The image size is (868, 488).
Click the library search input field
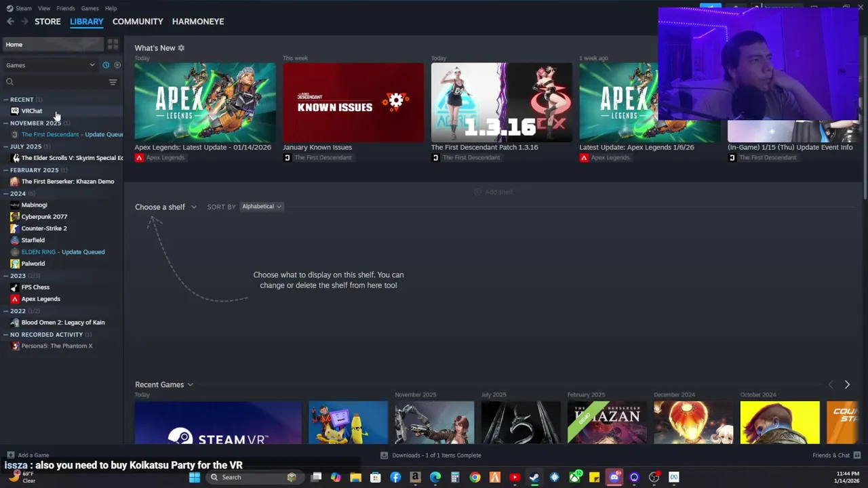point(60,82)
